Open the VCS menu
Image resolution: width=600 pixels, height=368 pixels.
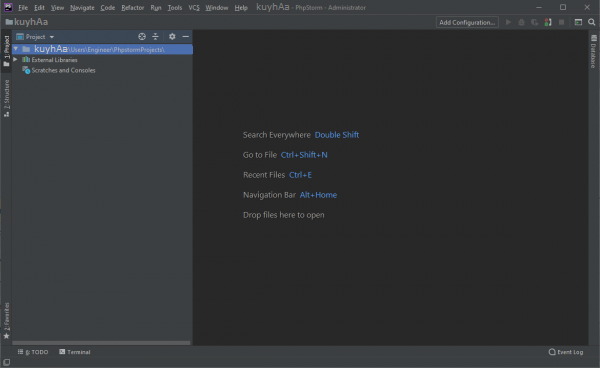194,8
